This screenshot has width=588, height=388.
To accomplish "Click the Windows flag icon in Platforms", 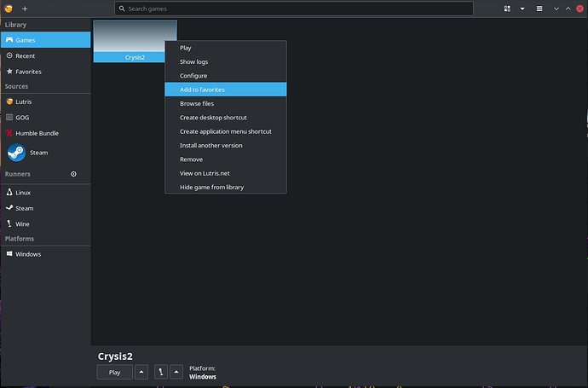I will [9, 253].
